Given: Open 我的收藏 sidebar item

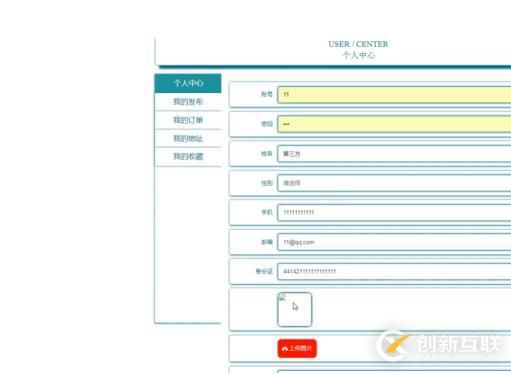Looking at the screenshot, I should 188,156.
